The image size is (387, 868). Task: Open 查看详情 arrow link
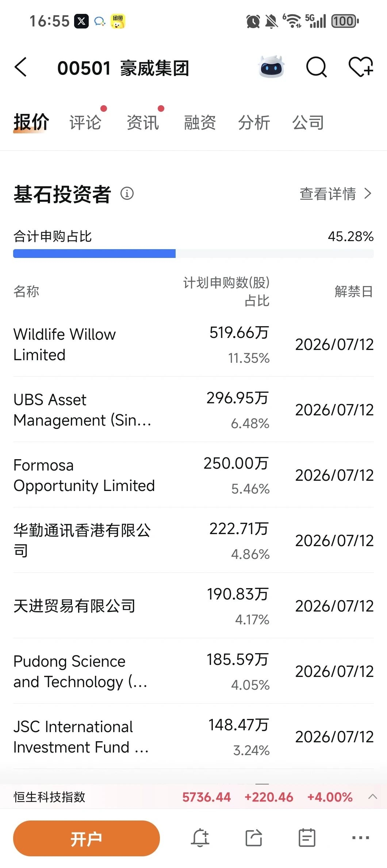point(336,194)
